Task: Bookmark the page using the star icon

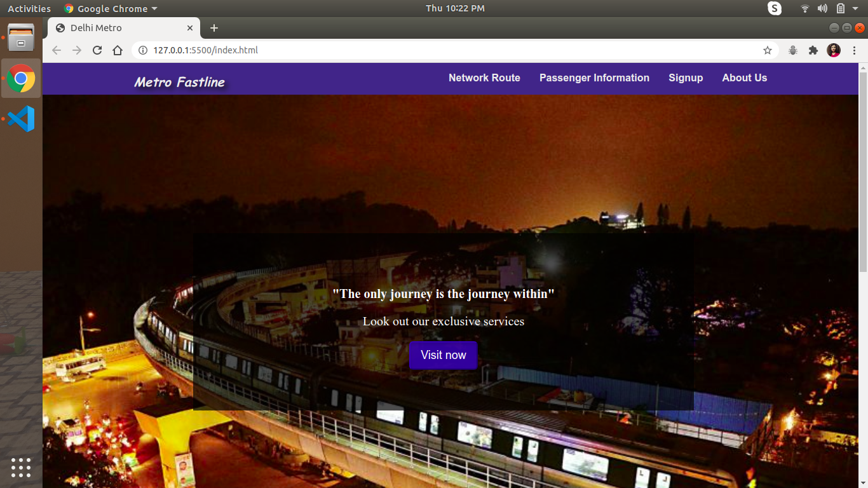Action: [x=768, y=50]
